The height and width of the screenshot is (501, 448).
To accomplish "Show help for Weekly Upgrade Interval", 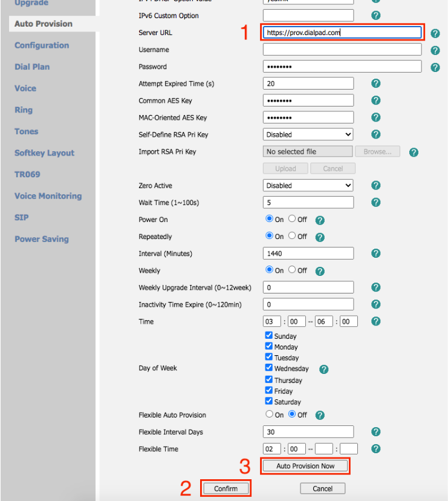I will tap(376, 287).
